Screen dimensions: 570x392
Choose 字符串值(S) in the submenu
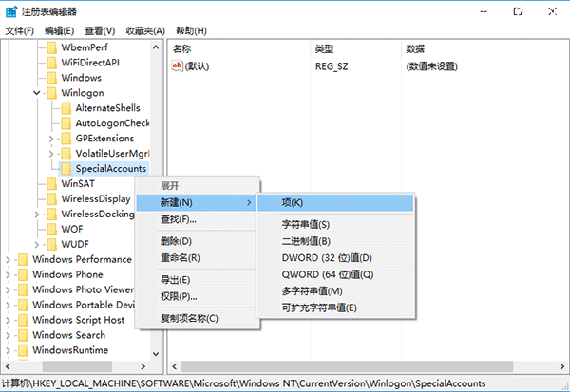(x=335, y=225)
